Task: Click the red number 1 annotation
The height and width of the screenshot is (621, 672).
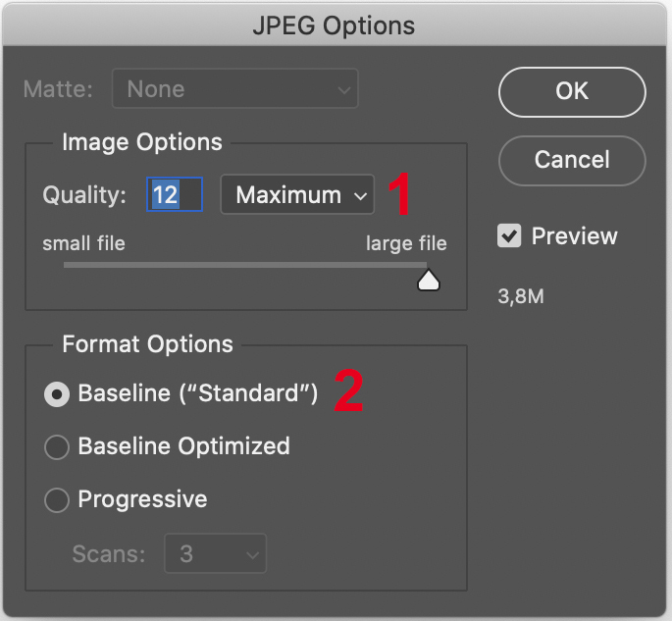Action: (x=398, y=195)
